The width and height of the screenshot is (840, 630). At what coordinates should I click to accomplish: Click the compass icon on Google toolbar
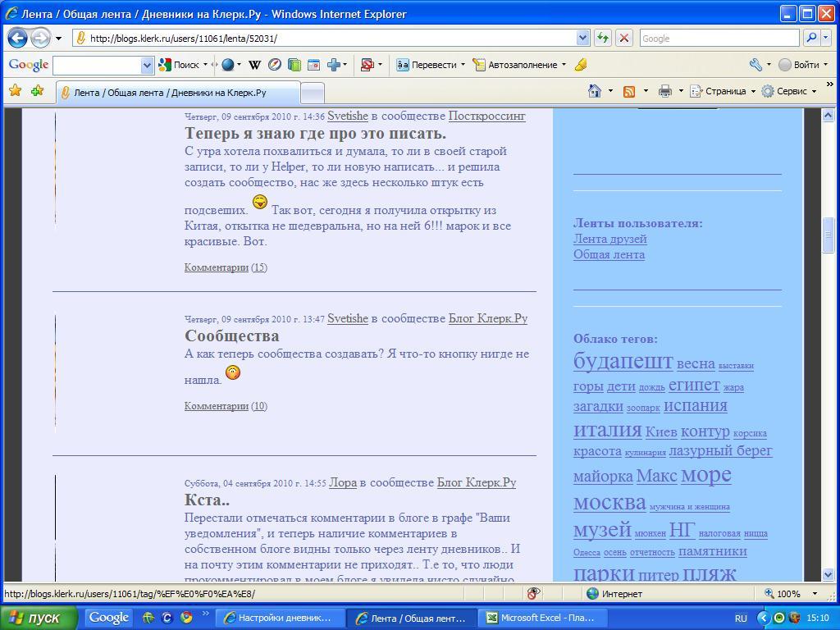tap(274, 65)
